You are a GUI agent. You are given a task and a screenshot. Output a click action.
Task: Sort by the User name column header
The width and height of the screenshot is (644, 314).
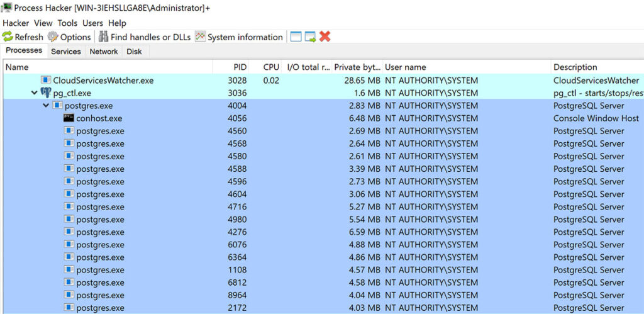click(x=467, y=67)
